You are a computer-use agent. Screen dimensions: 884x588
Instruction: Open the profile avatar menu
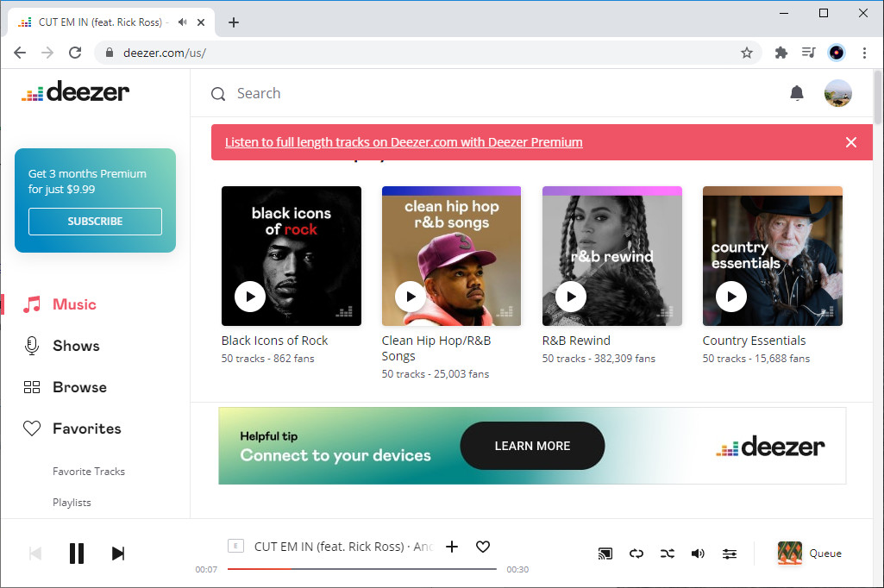837,93
